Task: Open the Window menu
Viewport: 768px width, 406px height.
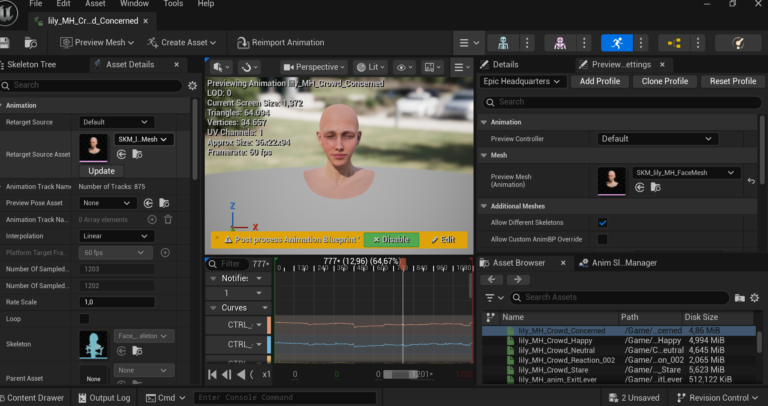Action: pos(134,4)
